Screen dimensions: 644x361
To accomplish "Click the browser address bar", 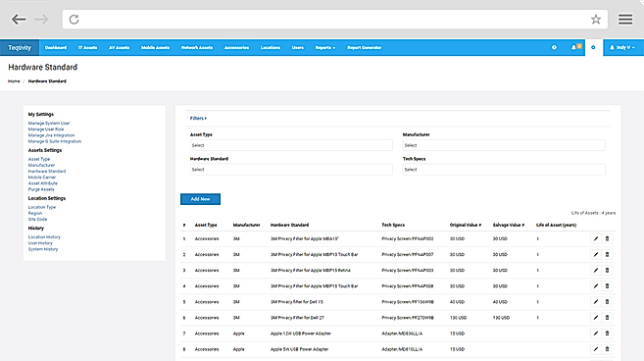I will coord(334,20).
